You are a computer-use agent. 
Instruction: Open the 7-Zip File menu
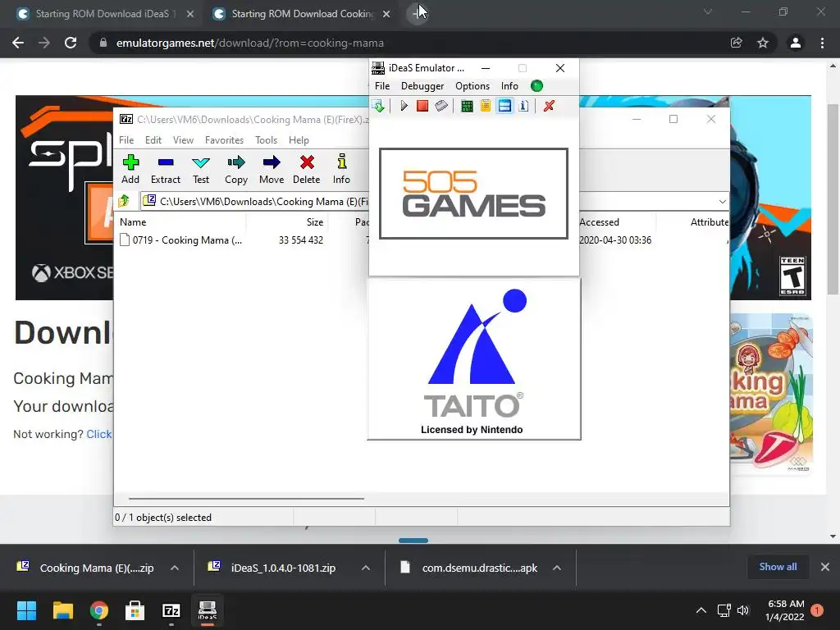tap(126, 139)
